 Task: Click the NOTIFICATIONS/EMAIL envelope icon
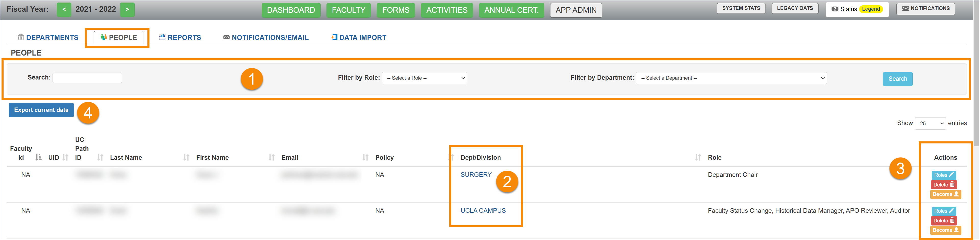226,37
